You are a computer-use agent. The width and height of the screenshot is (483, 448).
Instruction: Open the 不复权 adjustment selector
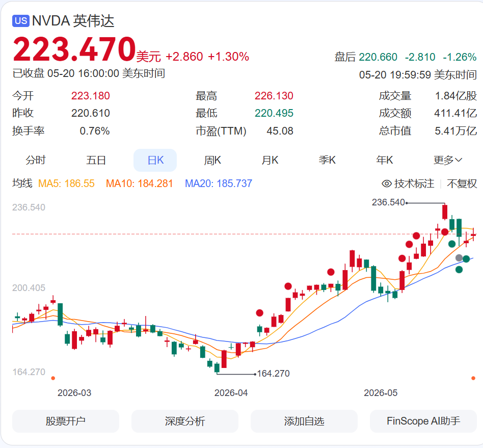[x=462, y=183]
